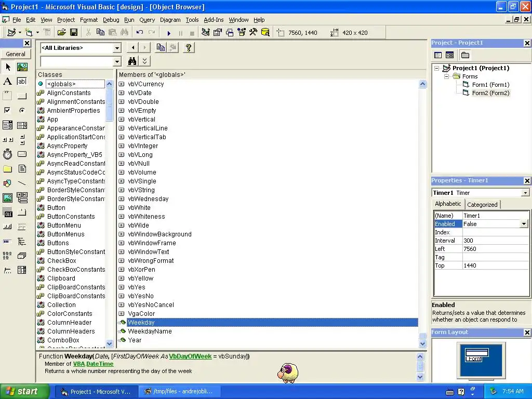Open the Data View Window toolbar icon

(x=265, y=33)
